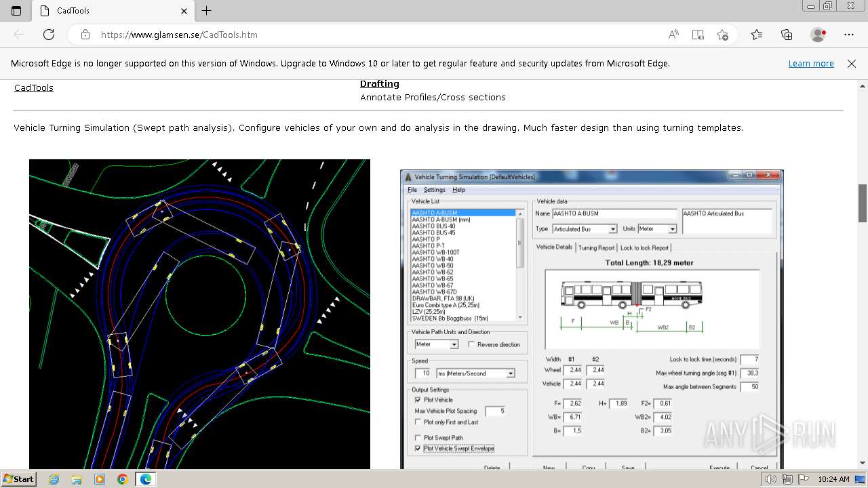Click the address bar URL

click(x=179, y=35)
